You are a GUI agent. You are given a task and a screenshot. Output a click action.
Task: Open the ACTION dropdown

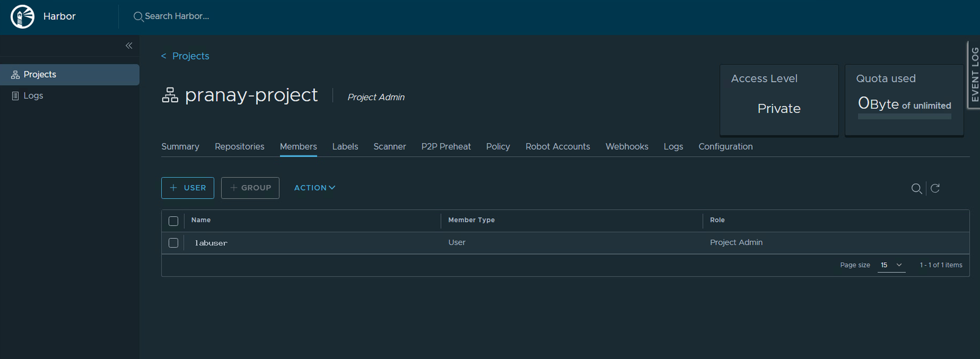[x=315, y=188]
